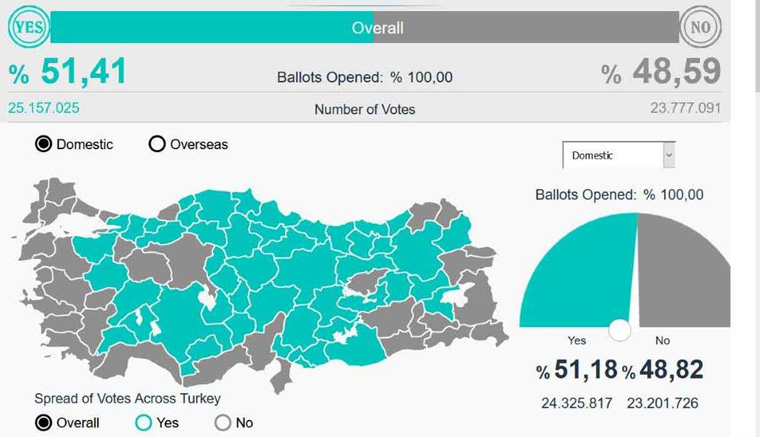Click the dropdown arrow beside Domestic
Image resolution: width=760 pixels, height=437 pixels.
click(669, 155)
